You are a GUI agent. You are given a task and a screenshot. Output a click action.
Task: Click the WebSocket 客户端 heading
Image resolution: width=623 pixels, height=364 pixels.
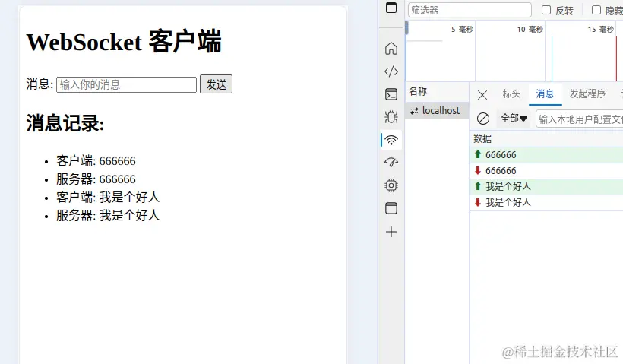(124, 42)
